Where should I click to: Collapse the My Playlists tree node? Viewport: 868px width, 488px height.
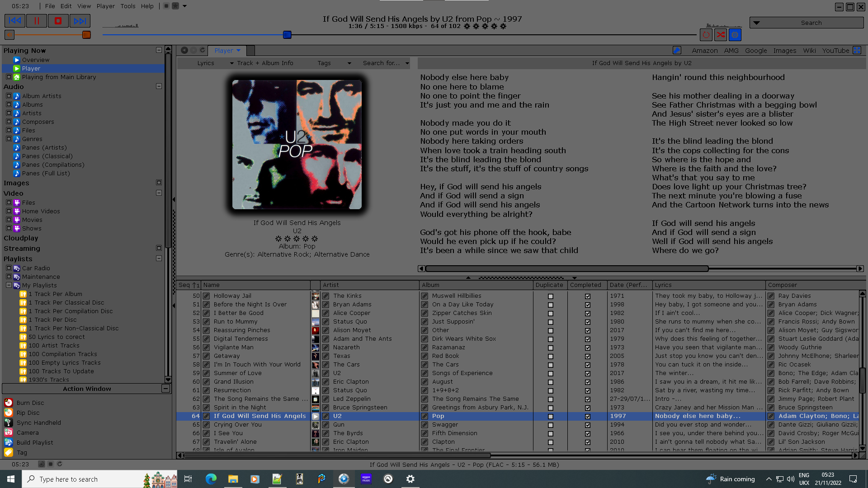(x=9, y=285)
